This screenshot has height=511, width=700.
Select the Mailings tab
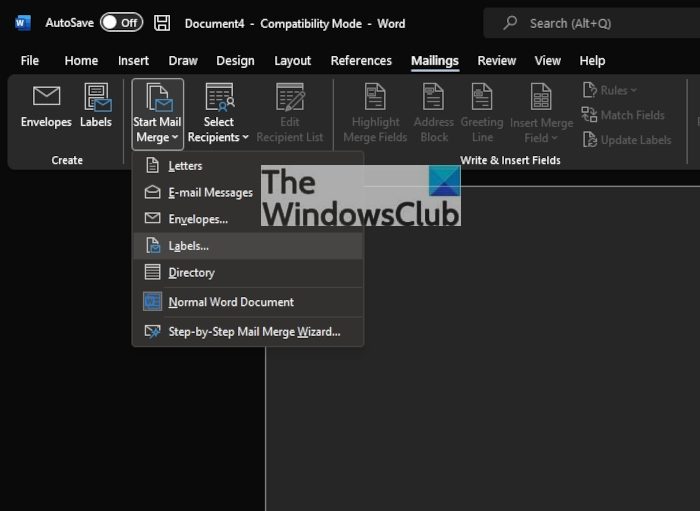coord(435,61)
